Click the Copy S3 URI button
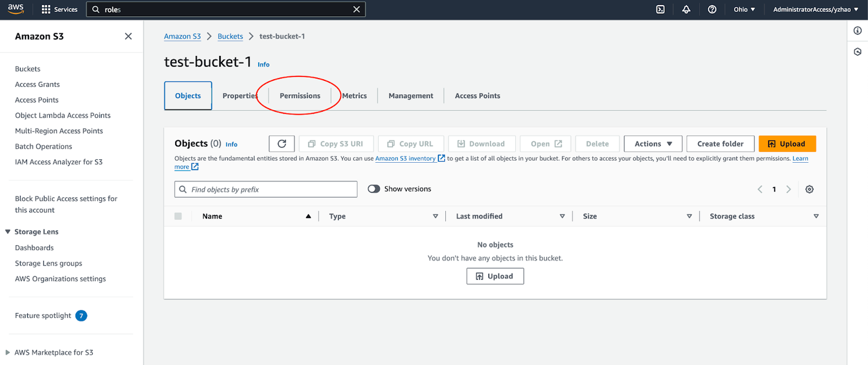This screenshot has width=868, height=365. pos(336,144)
